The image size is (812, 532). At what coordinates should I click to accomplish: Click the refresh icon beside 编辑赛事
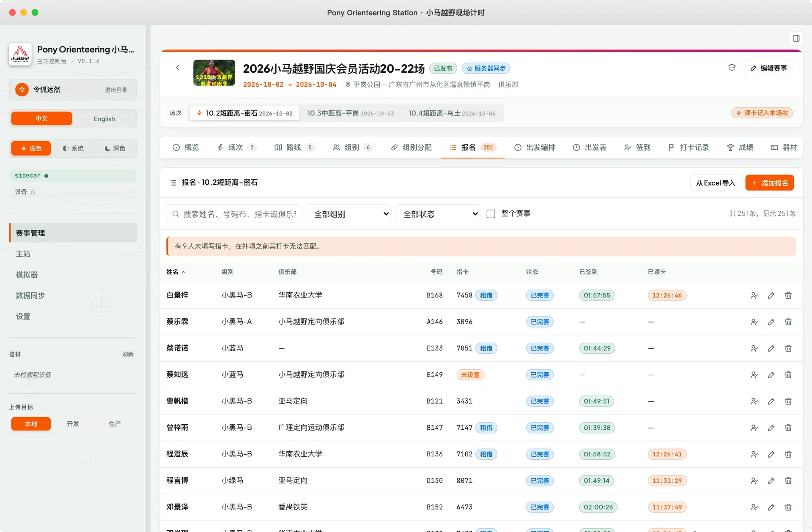point(732,68)
